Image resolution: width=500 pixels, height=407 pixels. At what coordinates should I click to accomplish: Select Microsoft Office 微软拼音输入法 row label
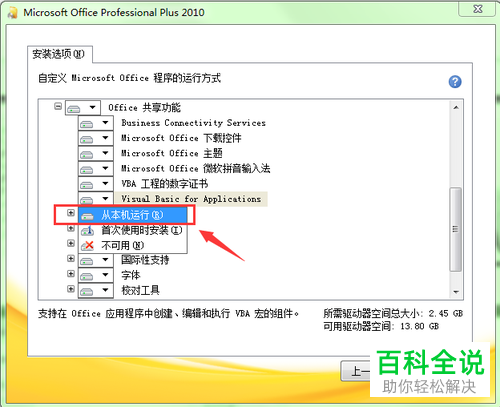pos(195,169)
